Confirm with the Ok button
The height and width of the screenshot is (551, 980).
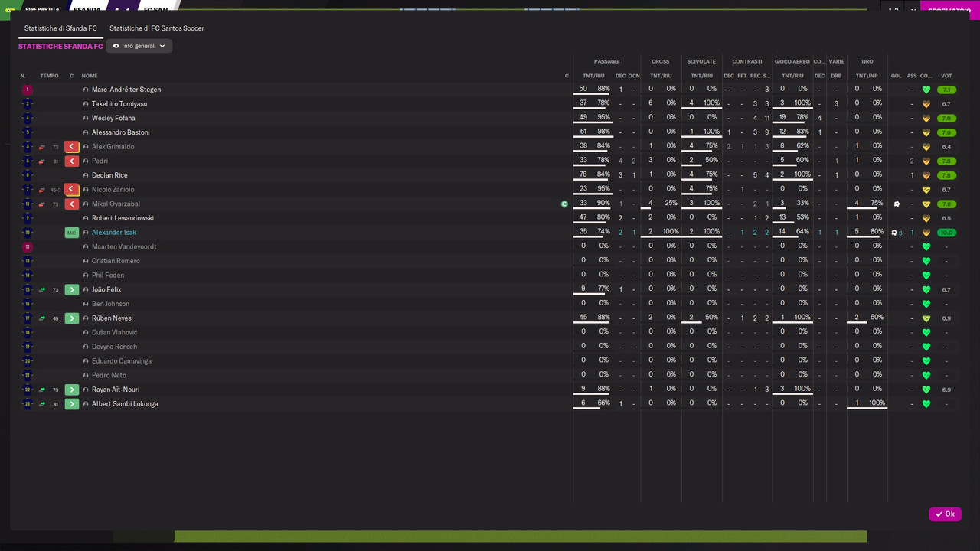[x=945, y=514]
